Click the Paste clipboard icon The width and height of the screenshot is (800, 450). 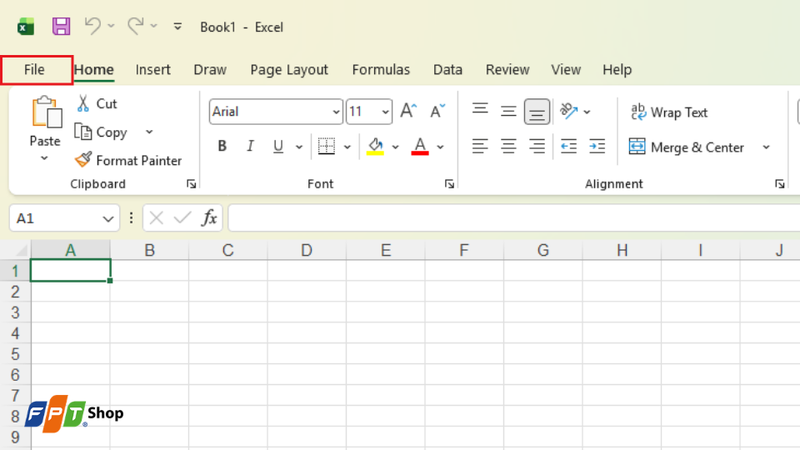(46, 112)
